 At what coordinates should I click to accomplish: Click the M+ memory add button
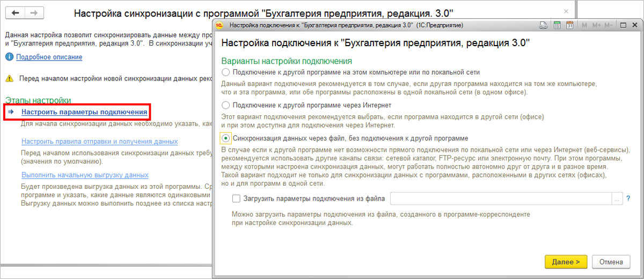[x=596, y=25]
